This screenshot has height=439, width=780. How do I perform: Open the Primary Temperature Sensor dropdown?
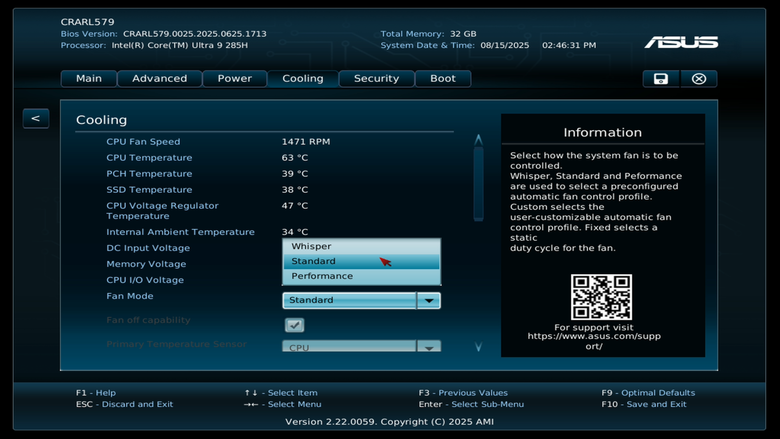coord(361,347)
